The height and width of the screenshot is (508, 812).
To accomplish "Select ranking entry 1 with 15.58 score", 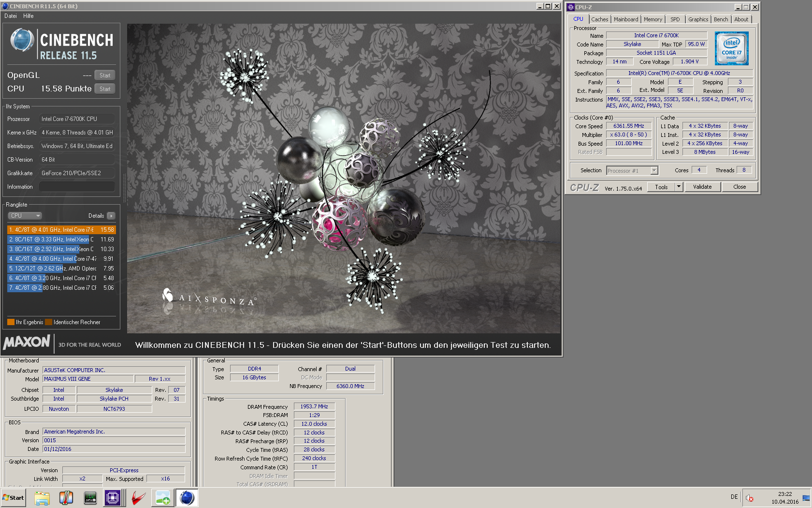I will [x=61, y=230].
